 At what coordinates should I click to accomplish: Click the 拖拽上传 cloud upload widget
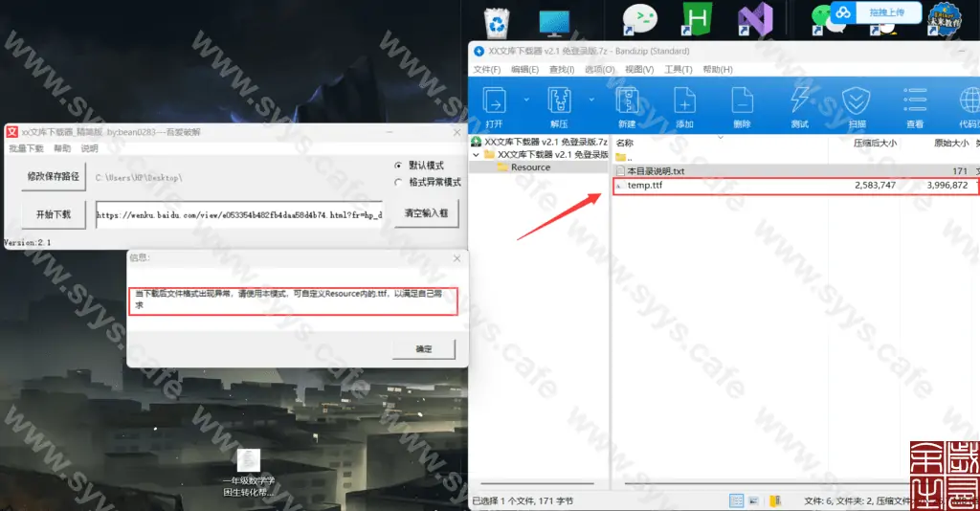tap(877, 12)
